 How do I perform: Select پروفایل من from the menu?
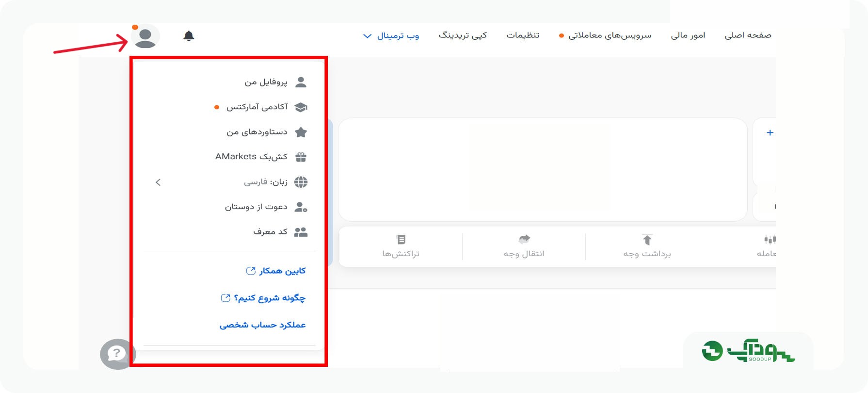266,82
